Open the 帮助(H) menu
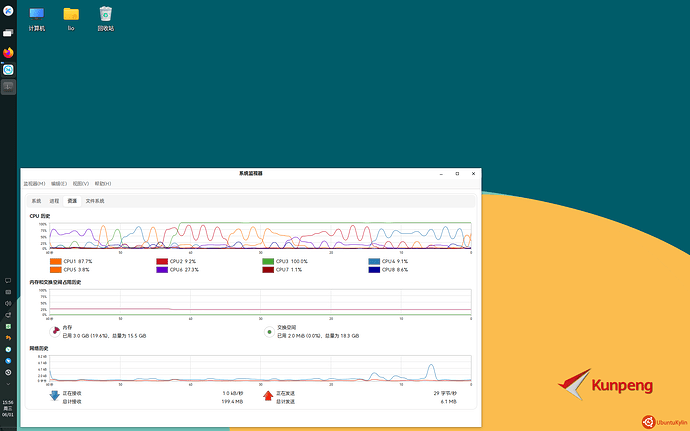690x431 pixels. tap(102, 184)
